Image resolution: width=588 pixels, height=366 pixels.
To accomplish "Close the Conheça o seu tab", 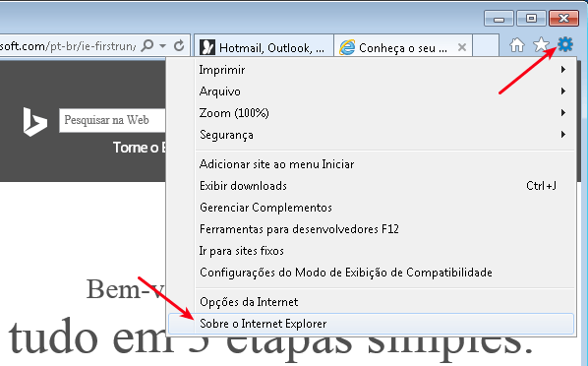I will pyautogui.click(x=462, y=47).
